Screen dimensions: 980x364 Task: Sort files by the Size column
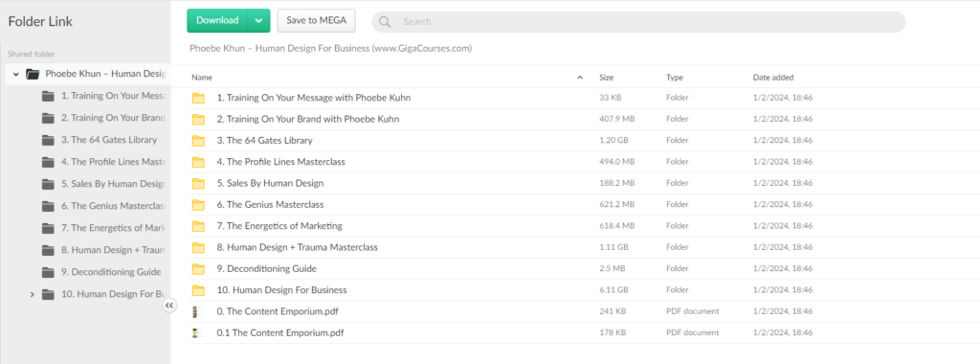click(606, 78)
